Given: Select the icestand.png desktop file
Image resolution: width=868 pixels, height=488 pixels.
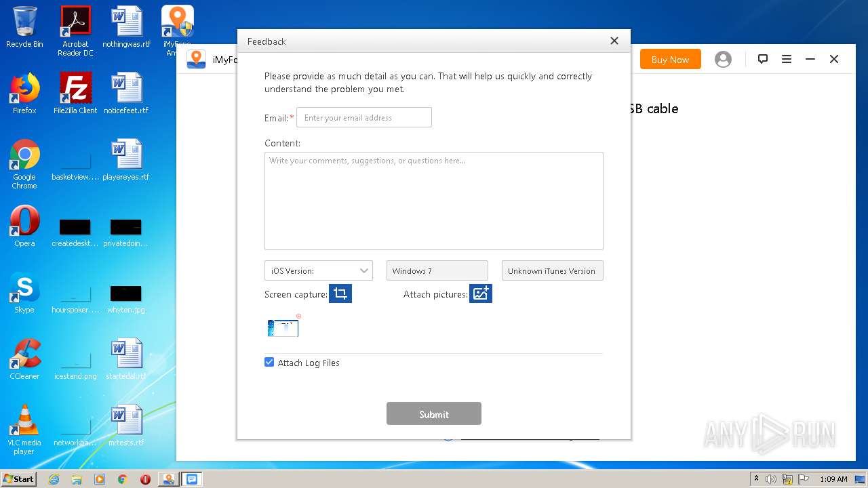Looking at the screenshot, I should pos(75,364).
